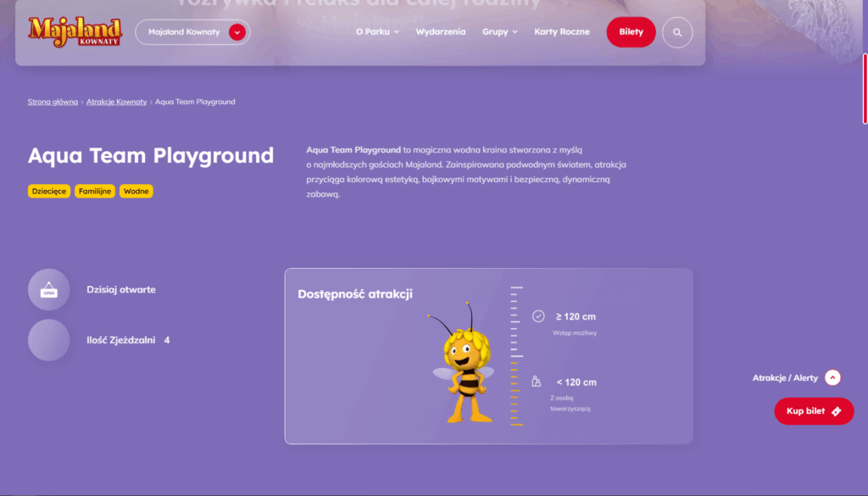Screen dimensions: 868x496
Task: Open the Wydarzenia menu item
Action: pyautogui.click(x=441, y=32)
